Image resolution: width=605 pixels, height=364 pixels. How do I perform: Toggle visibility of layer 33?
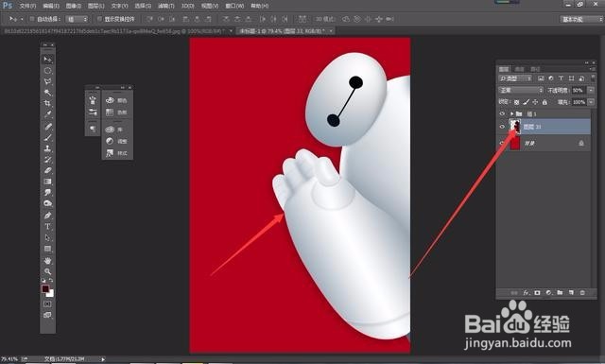click(x=502, y=127)
